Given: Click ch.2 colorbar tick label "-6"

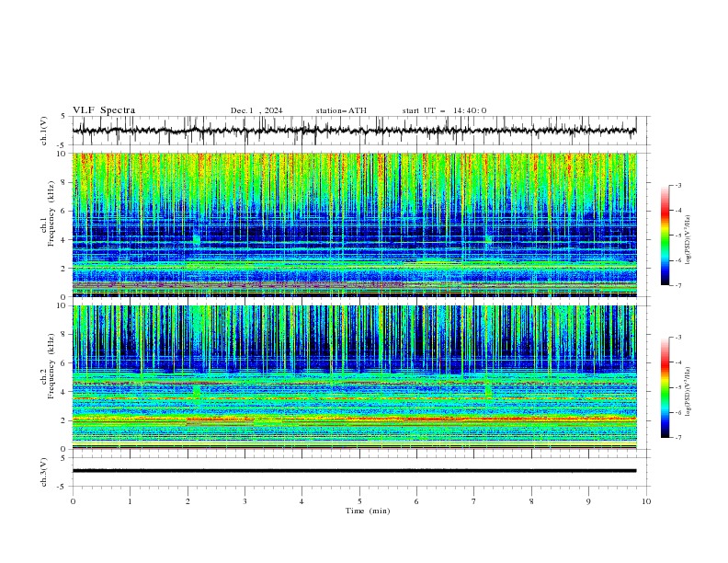Looking at the screenshot, I should tap(678, 412).
